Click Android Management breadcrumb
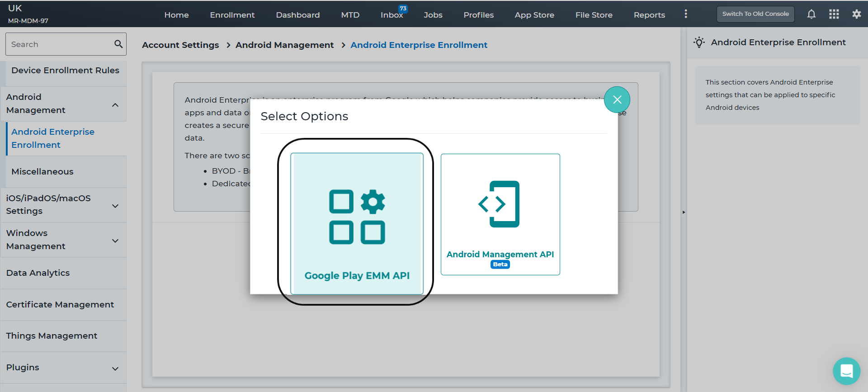868x392 pixels. coord(284,45)
